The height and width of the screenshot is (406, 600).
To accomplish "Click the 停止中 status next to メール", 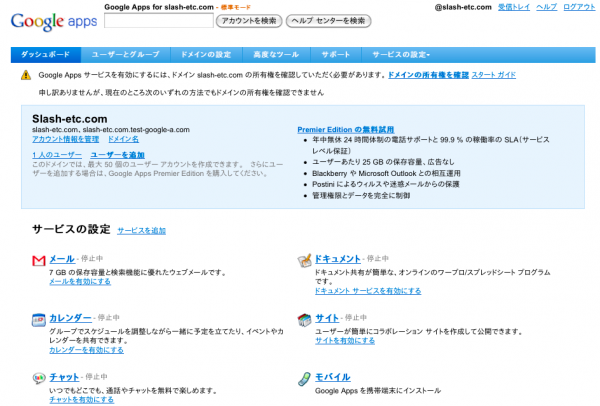I will pyautogui.click(x=92, y=259).
